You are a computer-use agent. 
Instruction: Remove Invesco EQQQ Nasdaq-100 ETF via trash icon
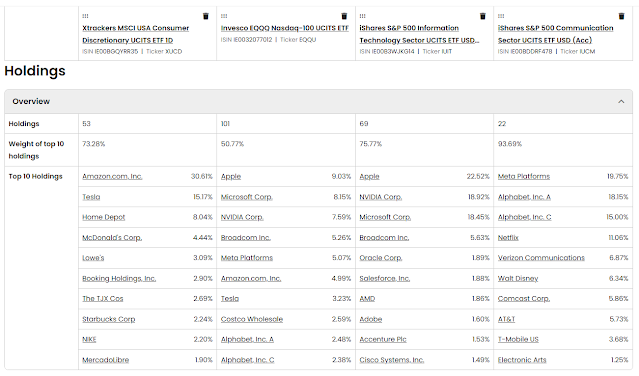(344, 16)
